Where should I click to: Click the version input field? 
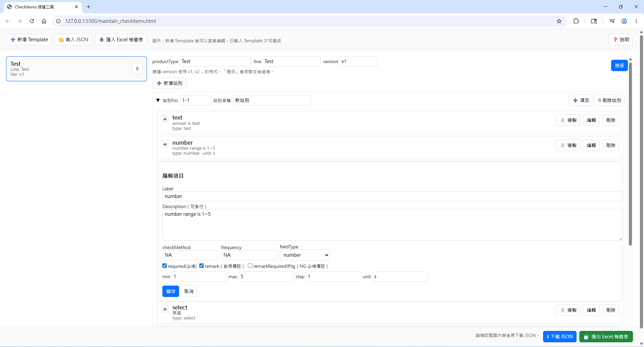358,61
